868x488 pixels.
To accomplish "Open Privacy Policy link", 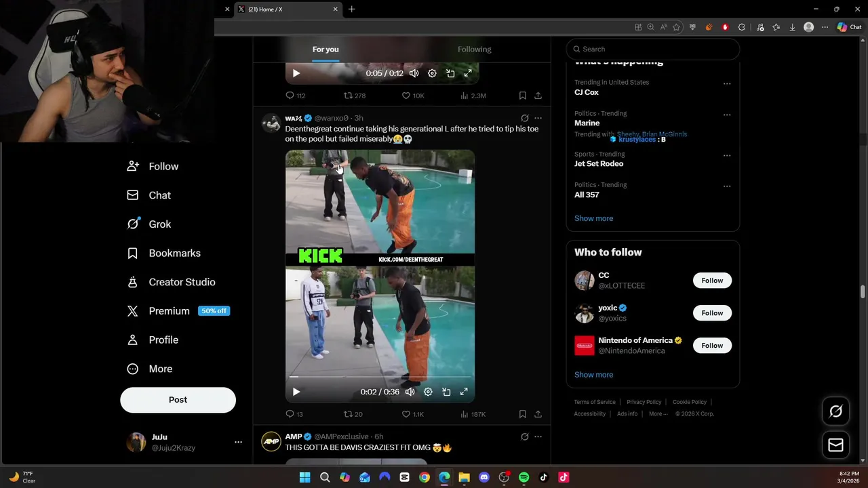I will 644,402.
